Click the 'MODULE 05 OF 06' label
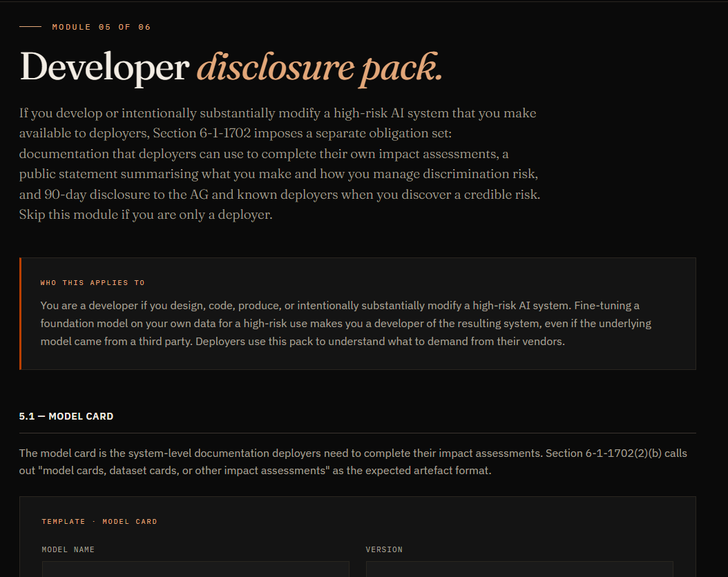728x577 pixels. pos(102,27)
